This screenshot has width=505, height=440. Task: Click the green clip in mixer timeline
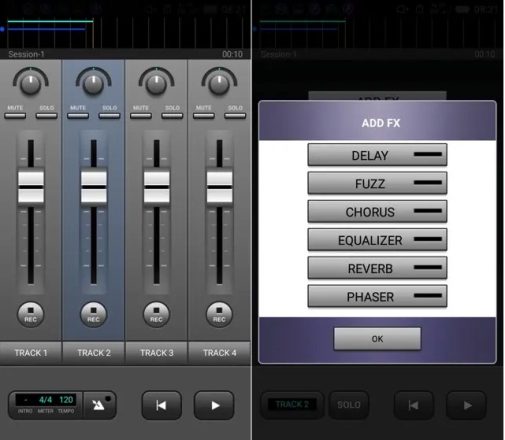point(50,21)
